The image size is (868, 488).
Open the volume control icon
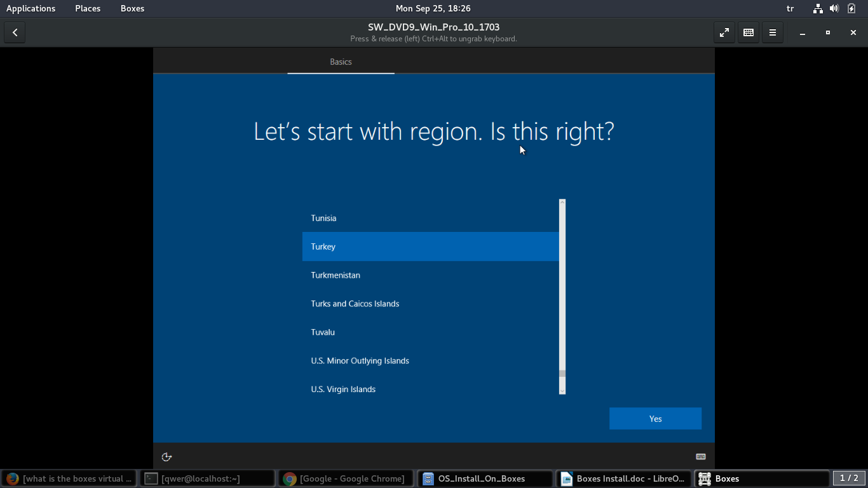pos(834,8)
